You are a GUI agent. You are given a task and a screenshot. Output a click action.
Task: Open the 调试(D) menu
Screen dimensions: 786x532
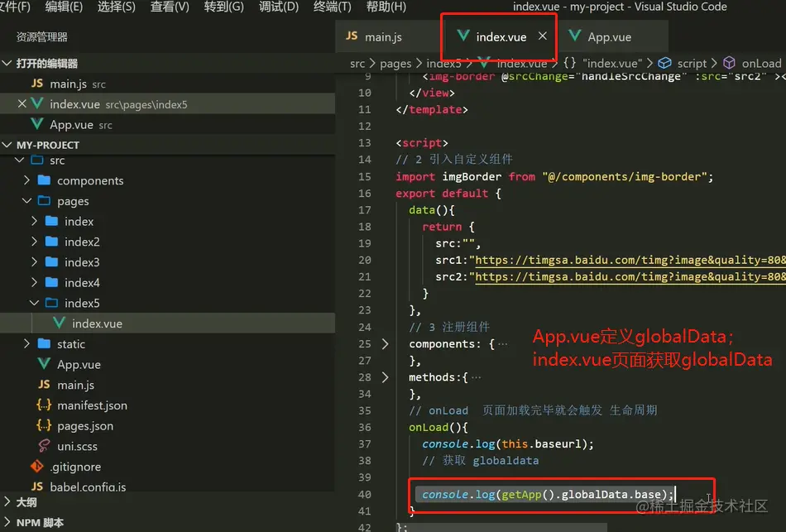click(x=279, y=7)
